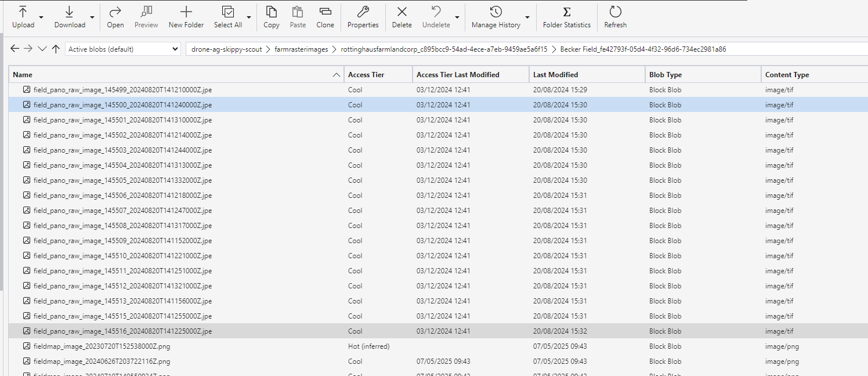Select field_pano_raw_image_145501 file row
The width and height of the screenshot is (868, 376).
pos(439,120)
